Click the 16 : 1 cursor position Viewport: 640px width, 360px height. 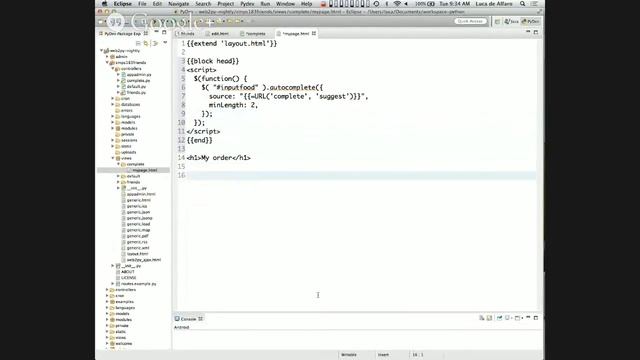click(x=418, y=355)
